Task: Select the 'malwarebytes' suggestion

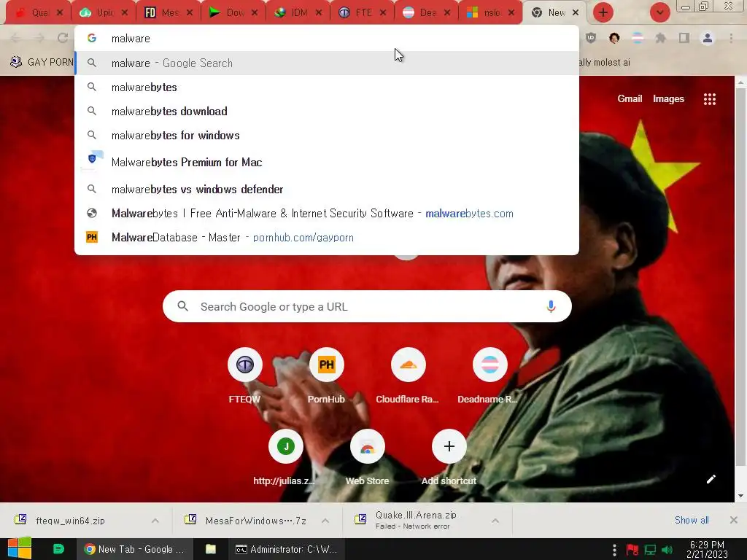Action: (x=327, y=87)
